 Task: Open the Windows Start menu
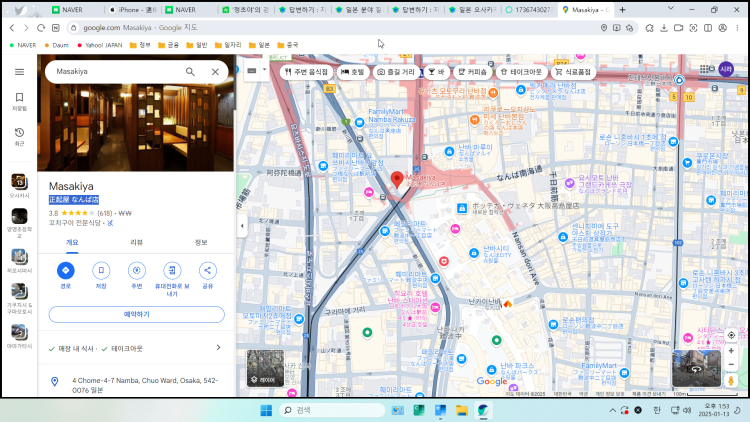pos(266,410)
